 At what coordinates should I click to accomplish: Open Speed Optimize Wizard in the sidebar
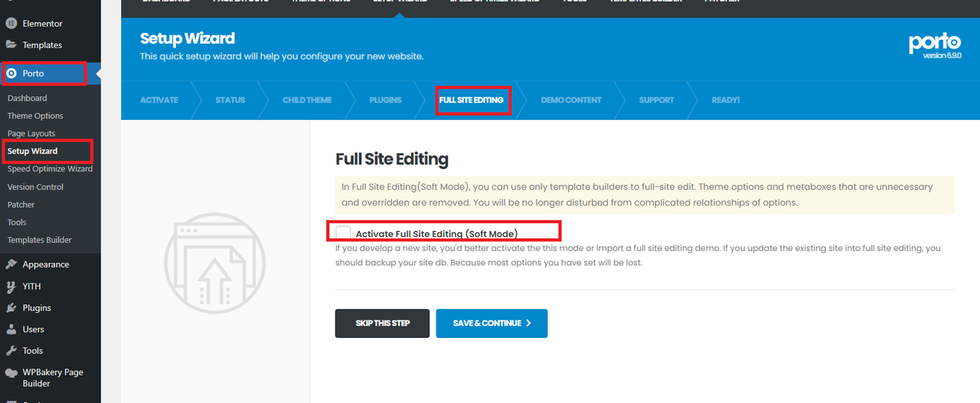50,168
